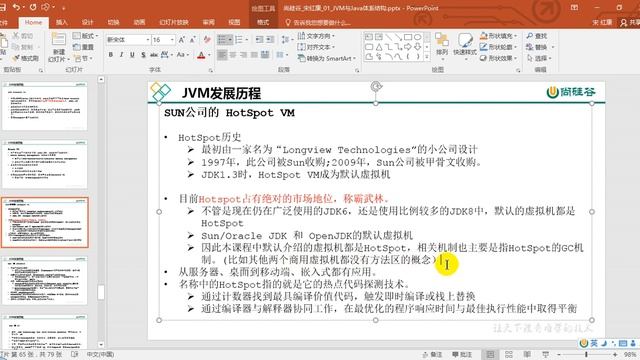Open 对齐文本 align text menu
This screenshot has width=640, height=360.
point(316,47)
